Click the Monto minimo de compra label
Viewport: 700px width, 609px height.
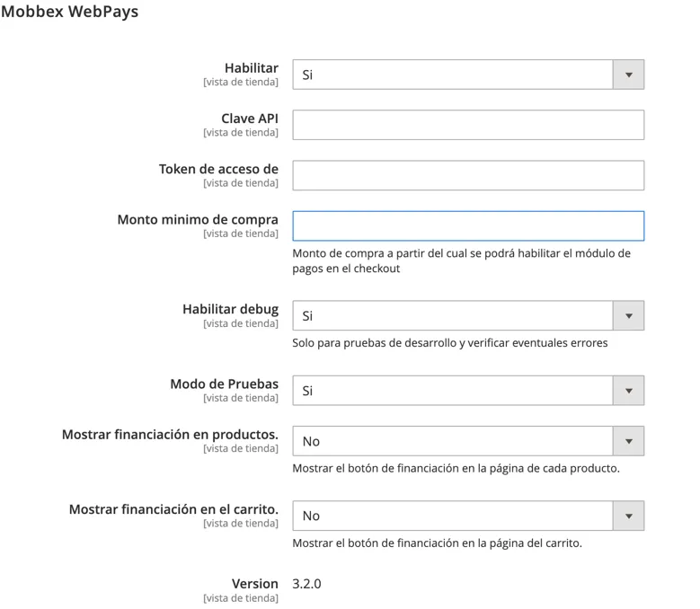point(198,219)
